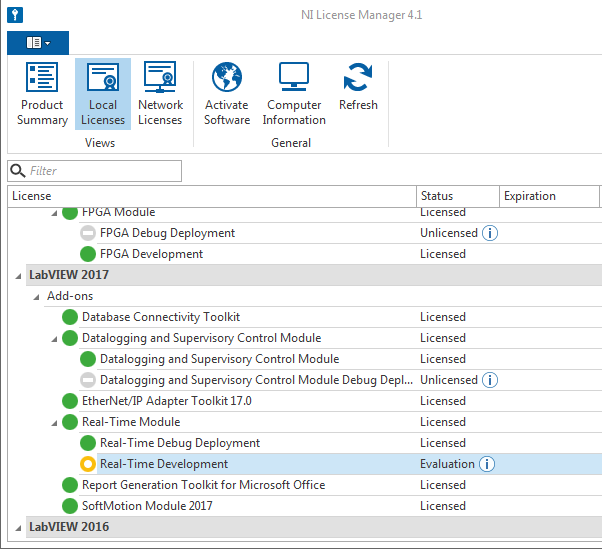Click Licensed status of Database Connectivity Toolkit
602x549 pixels.
pos(443,317)
